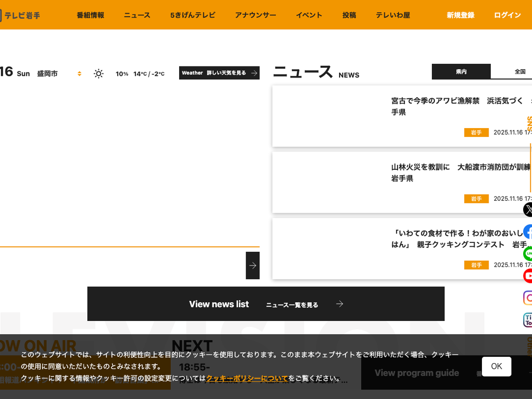Click View news list button
532x399 pixels.
[x=266, y=304]
